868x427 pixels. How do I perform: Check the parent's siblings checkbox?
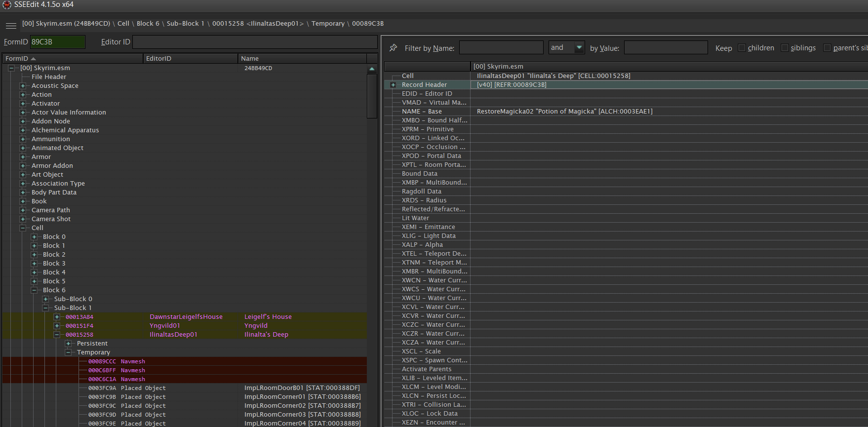(827, 48)
